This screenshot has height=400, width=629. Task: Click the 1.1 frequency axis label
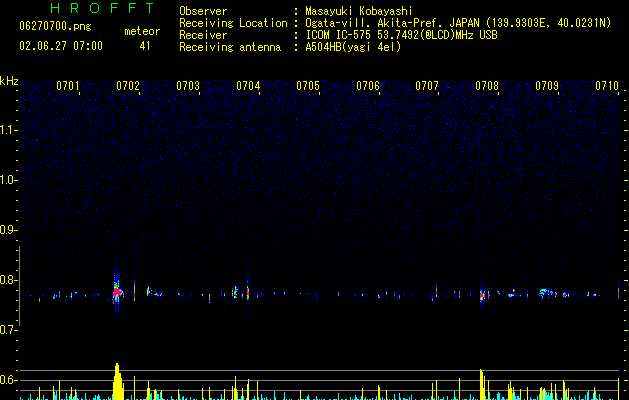click(8, 130)
